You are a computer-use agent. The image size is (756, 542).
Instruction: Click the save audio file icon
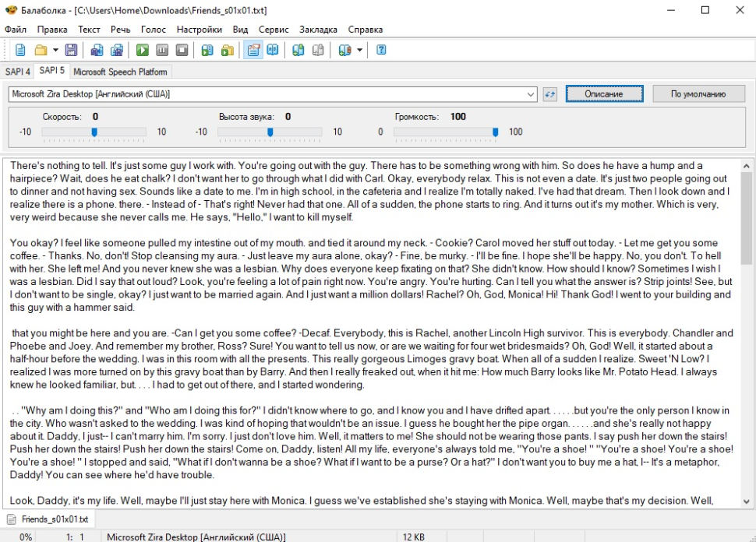(x=97, y=50)
